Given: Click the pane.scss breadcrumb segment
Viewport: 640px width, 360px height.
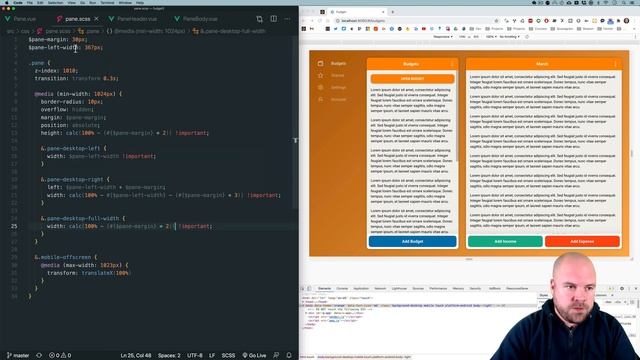Looking at the screenshot, I should point(54,31).
